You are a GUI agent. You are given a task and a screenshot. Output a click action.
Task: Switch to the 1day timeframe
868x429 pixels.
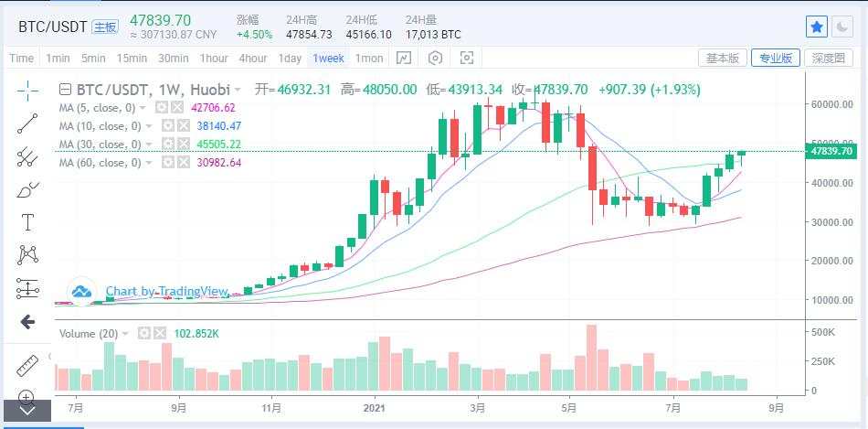[290, 59]
